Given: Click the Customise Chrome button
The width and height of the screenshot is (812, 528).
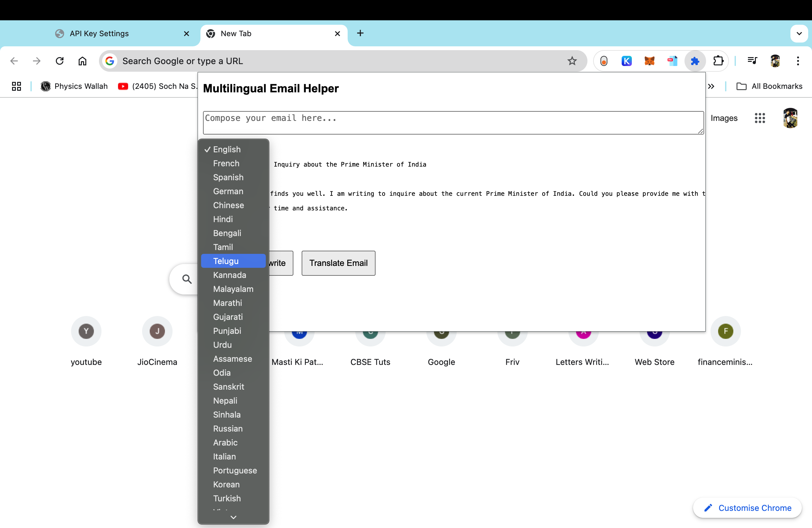Looking at the screenshot, I should coord(747,508).
